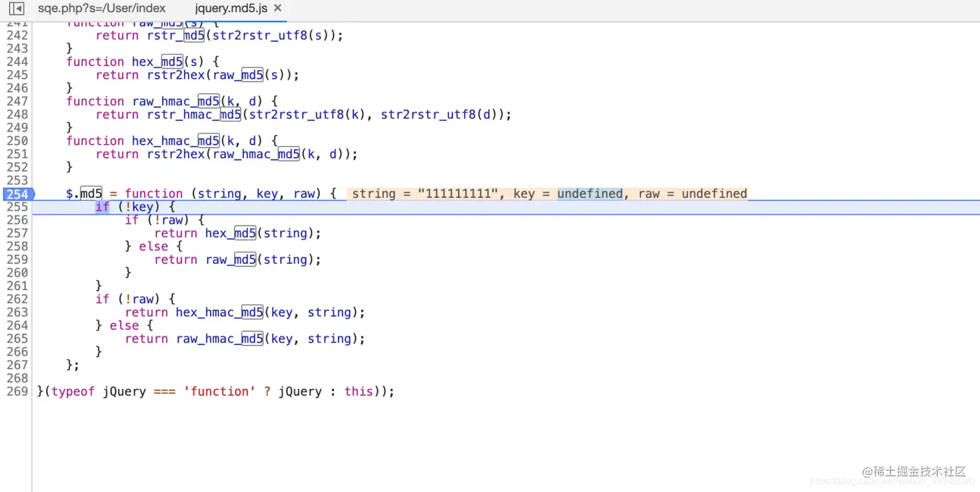
Task: Set breakpoint at line number 245
Action: tap(17, 75)
